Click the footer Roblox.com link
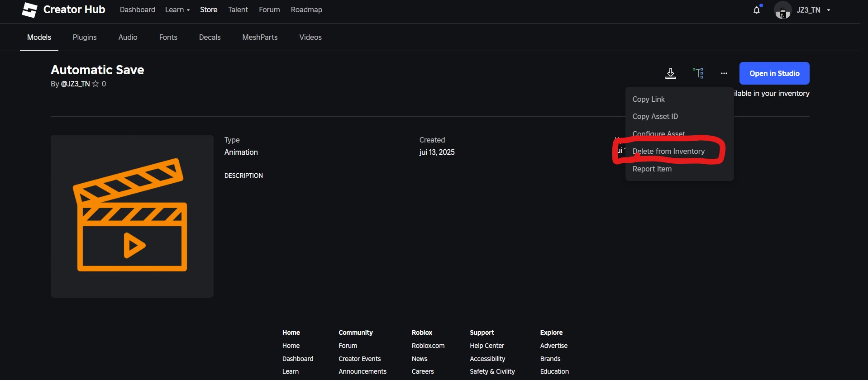The width and height of the screenshot is (868, 380). point(428,346)
